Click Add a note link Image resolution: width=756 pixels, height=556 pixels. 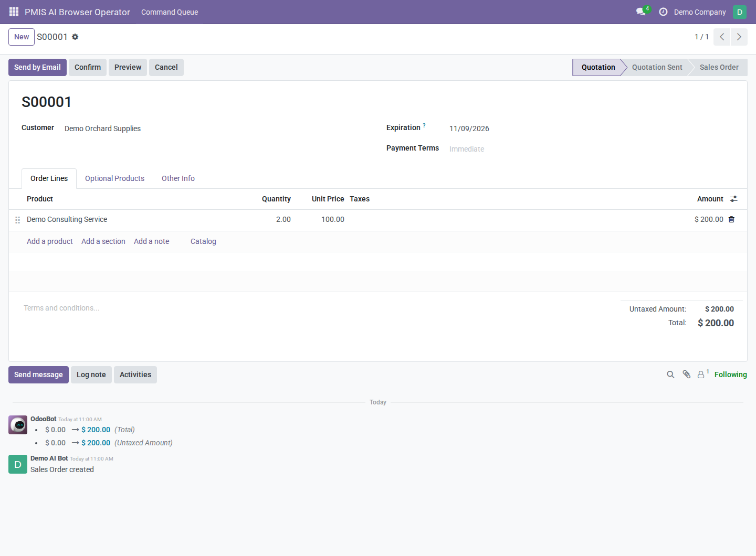(x=152, y=241)
